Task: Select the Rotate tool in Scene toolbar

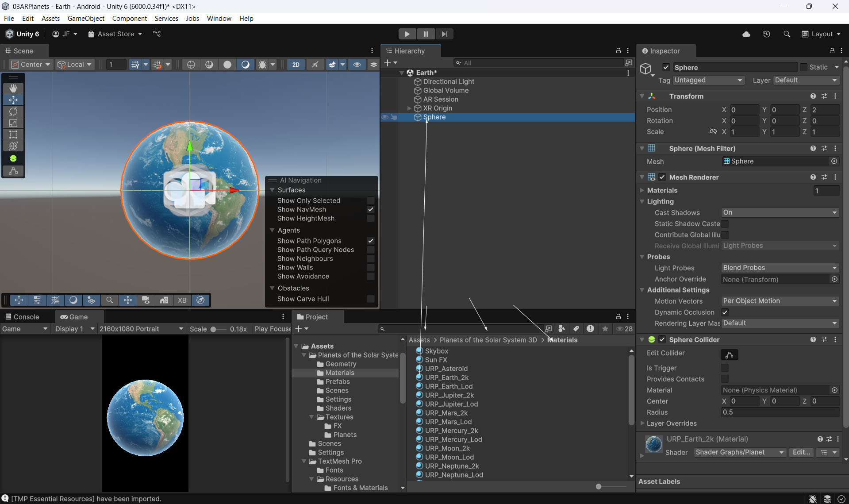Action: [x=13, y=112]
